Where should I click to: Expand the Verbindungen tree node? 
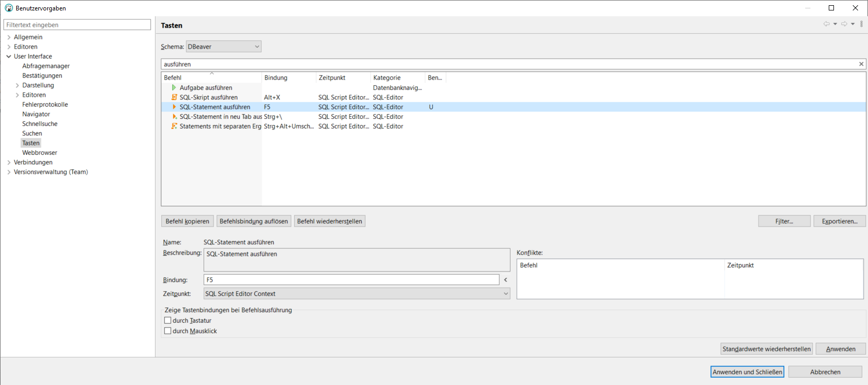pyautogui.click(x=9, y=162)
